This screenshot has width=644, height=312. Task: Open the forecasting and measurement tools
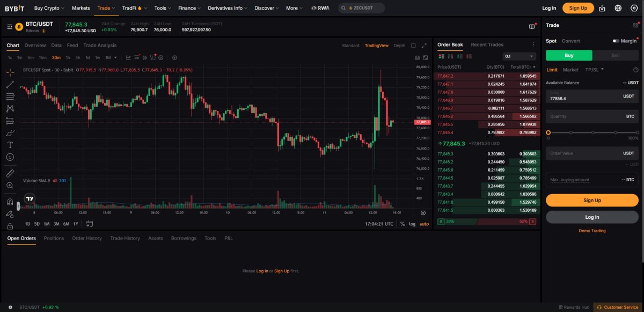(10, 121)
